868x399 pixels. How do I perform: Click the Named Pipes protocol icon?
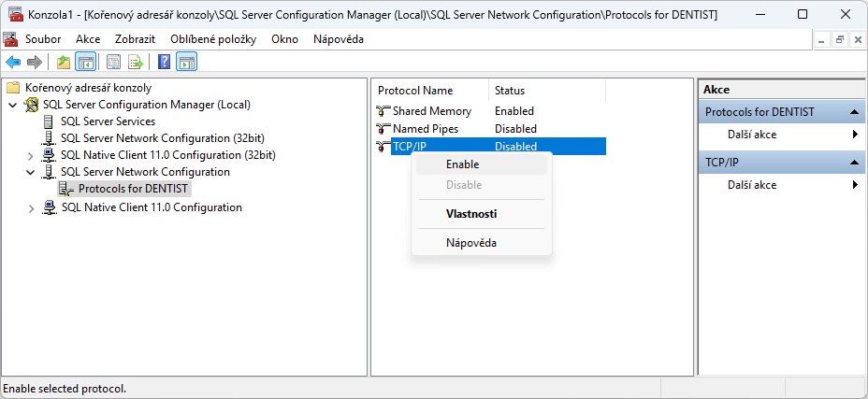[383, 128]
